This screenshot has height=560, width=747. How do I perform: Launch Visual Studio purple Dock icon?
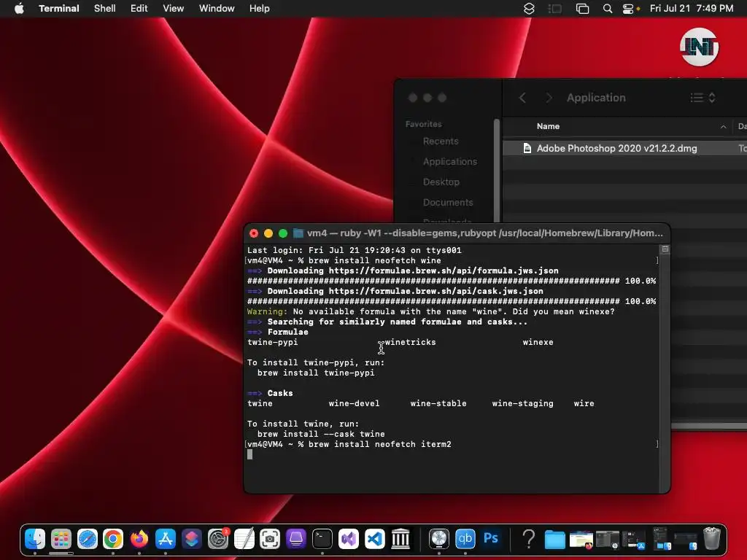click(x=349, y=539)
